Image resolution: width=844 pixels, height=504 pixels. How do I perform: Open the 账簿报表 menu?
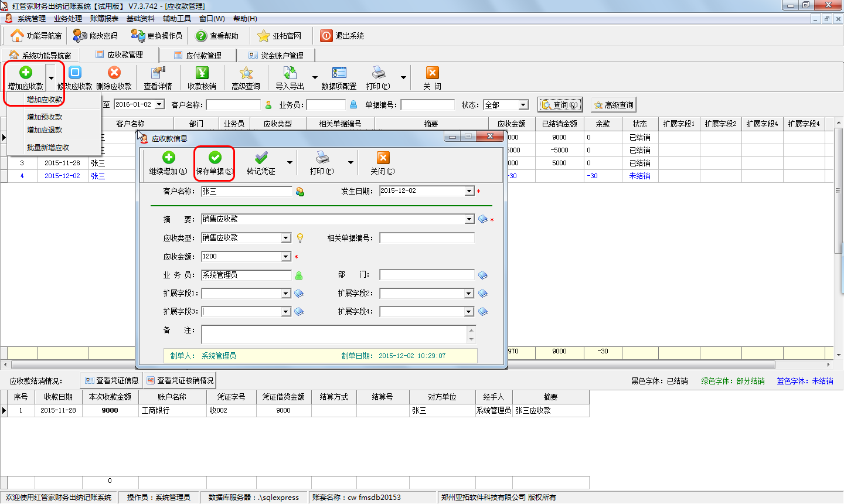click(104, 19)
